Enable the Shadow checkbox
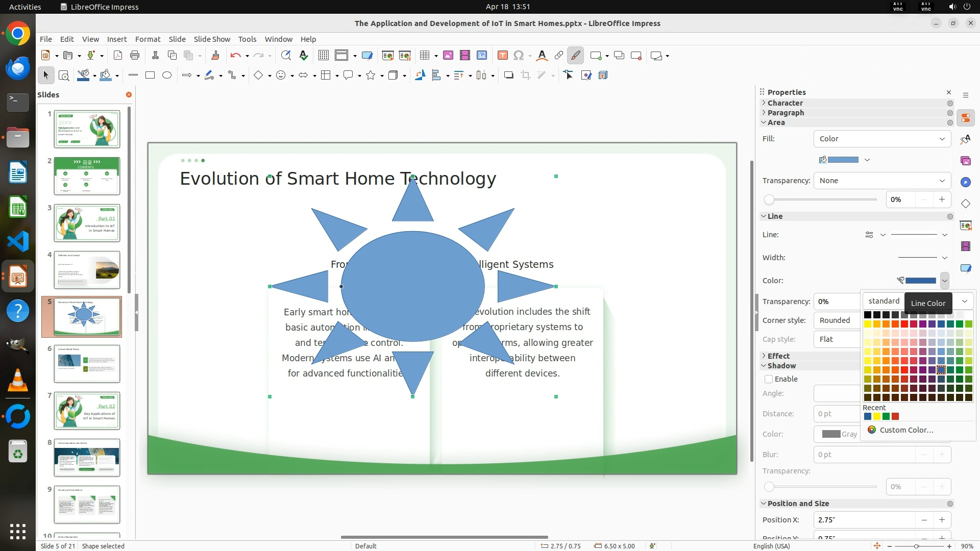This screenshot has height=551, width=980. tap(769, 379)
